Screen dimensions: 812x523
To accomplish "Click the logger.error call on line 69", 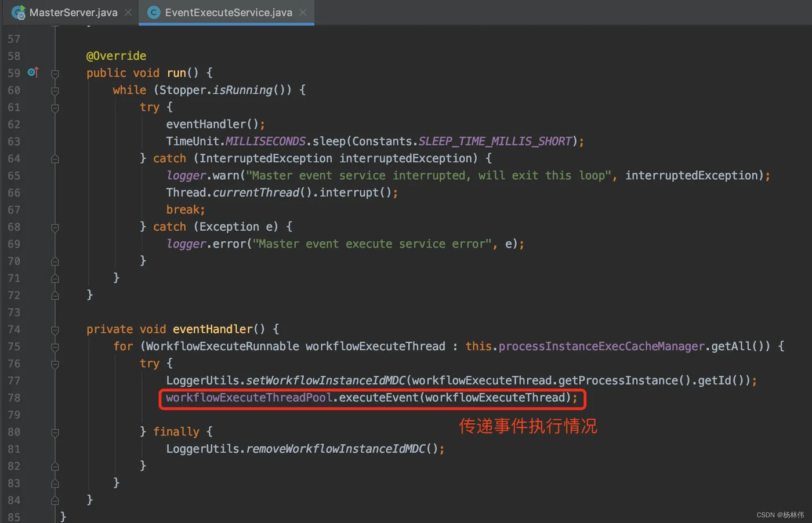I will (x=206, y=244).
